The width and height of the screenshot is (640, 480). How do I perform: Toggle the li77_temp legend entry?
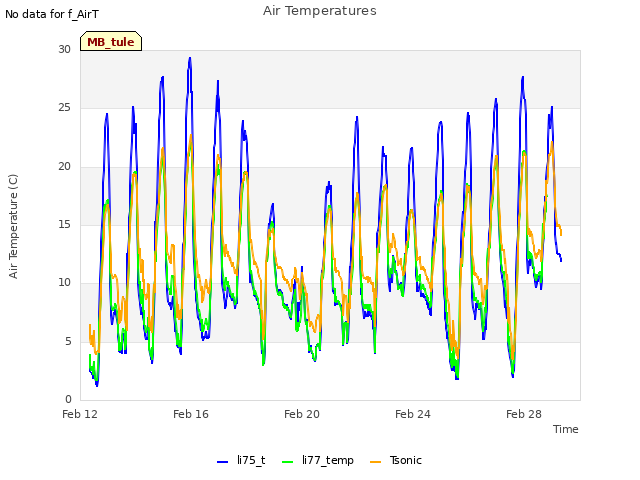click(x=318, y=460)
